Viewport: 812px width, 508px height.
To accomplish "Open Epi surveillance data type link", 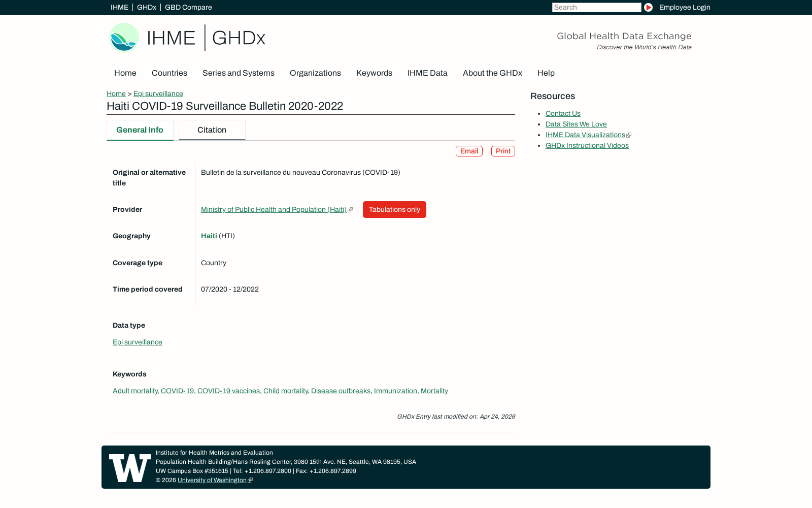I will coord(138,342).
